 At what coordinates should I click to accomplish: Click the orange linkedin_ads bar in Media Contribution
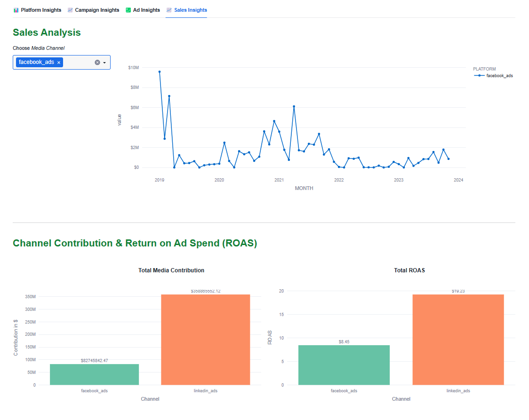tap(205, 340)
